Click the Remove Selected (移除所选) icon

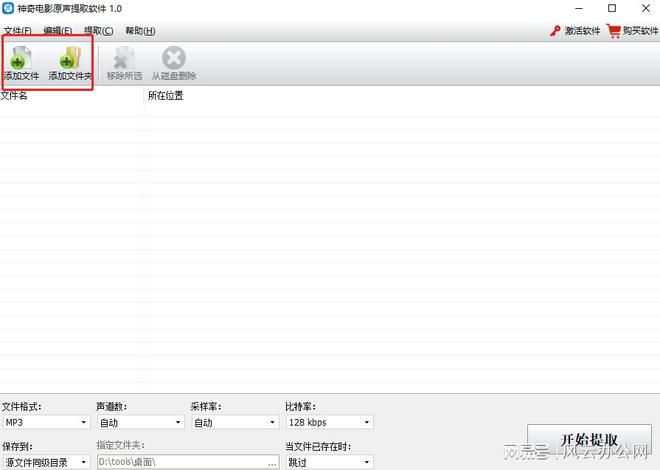(x=124, y=58)
